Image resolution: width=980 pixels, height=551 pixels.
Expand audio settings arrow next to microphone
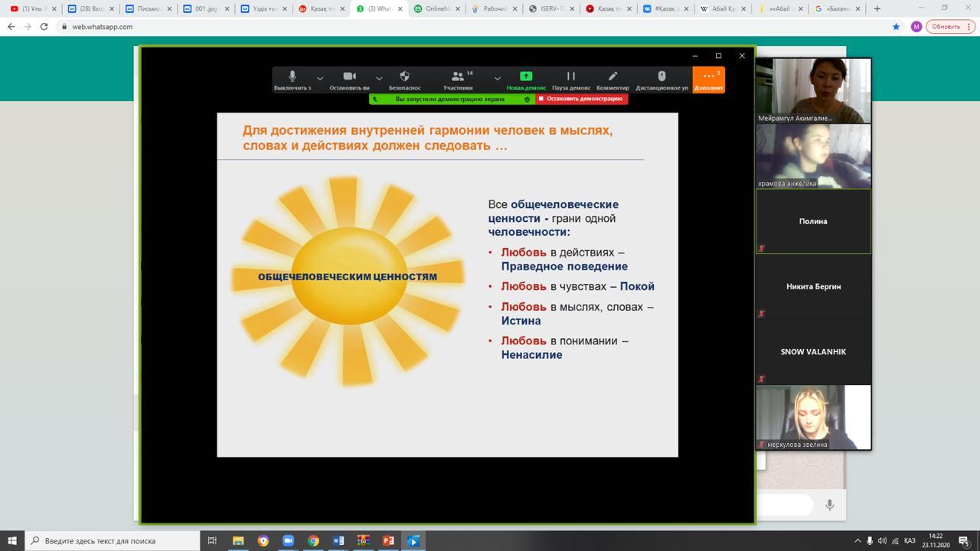(x=320, y=78)
